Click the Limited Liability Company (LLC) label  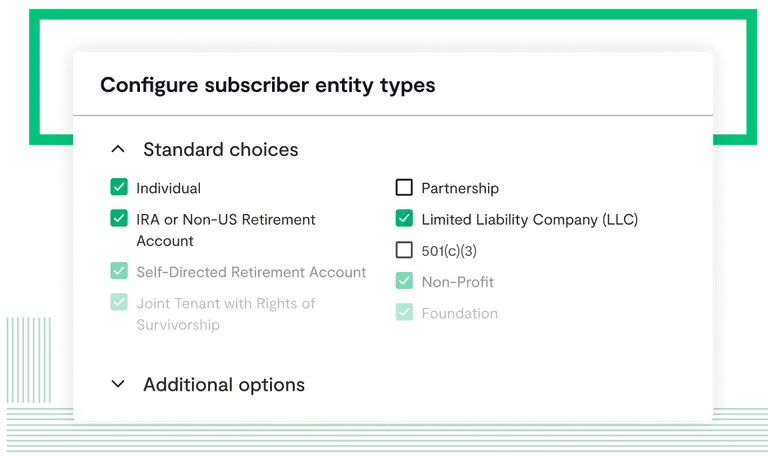[529, 219]
